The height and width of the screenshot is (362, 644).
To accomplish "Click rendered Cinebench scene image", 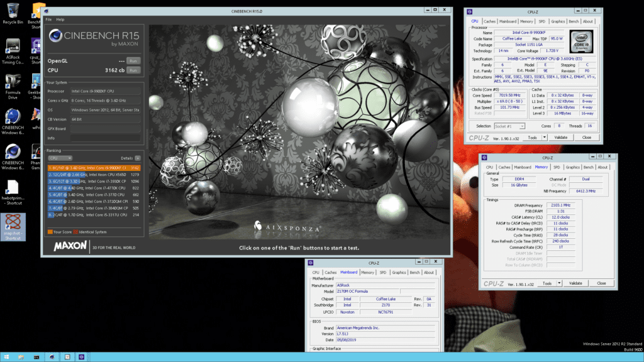I will (x=299, y=132).
